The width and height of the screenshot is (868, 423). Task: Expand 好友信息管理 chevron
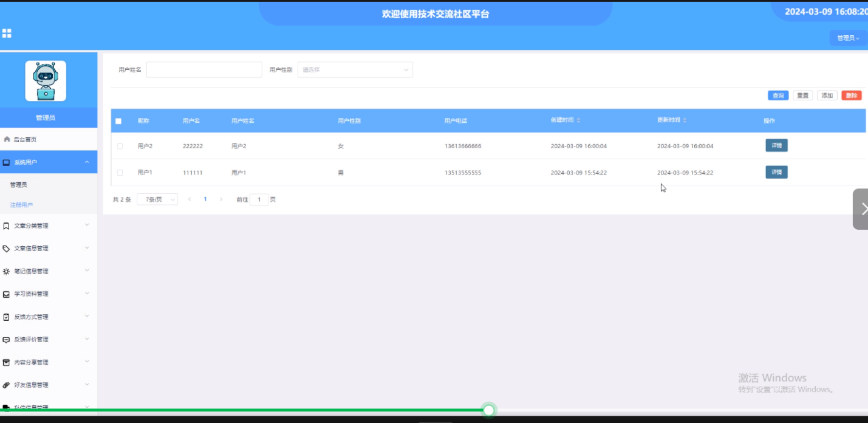(87, 384)
